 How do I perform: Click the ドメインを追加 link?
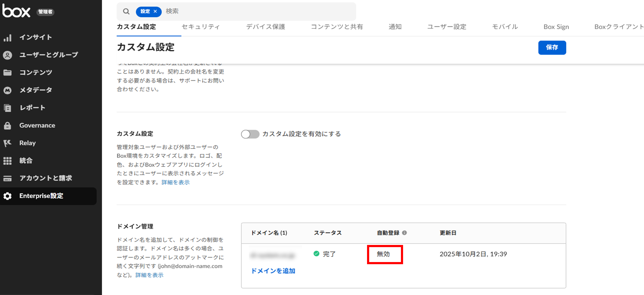(273, 271)
